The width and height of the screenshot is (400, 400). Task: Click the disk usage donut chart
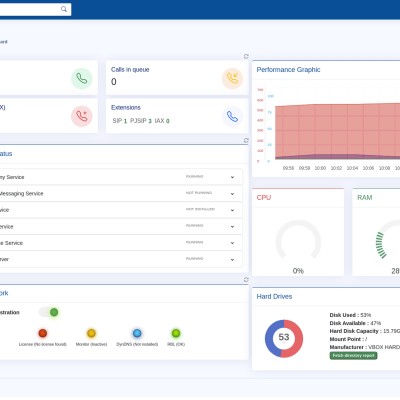click(284, 339)
